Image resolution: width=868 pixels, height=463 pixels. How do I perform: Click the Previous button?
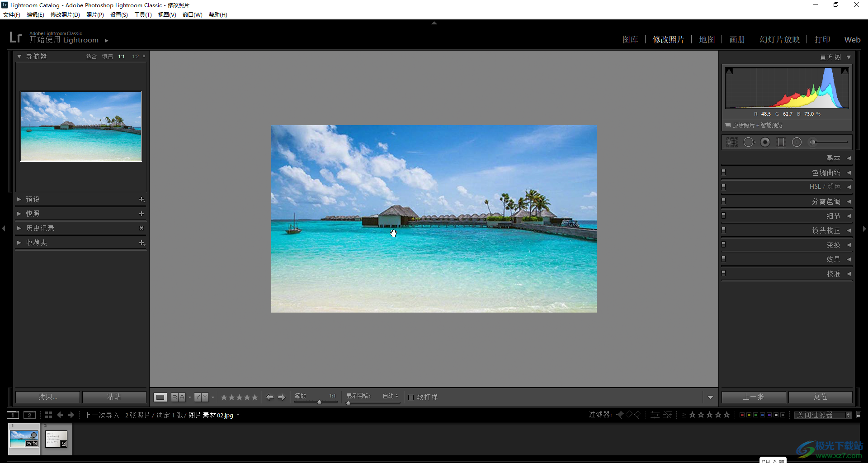(x=754, y=397)
